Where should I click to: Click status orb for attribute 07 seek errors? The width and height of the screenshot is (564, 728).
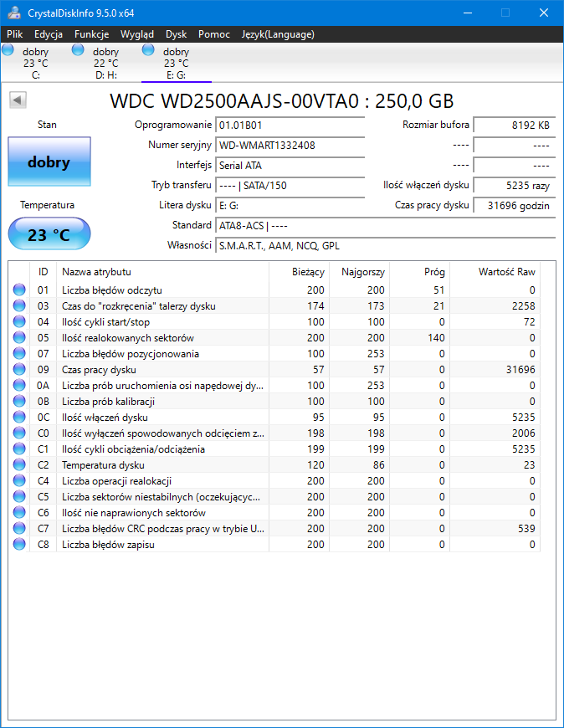click(19, 353)
